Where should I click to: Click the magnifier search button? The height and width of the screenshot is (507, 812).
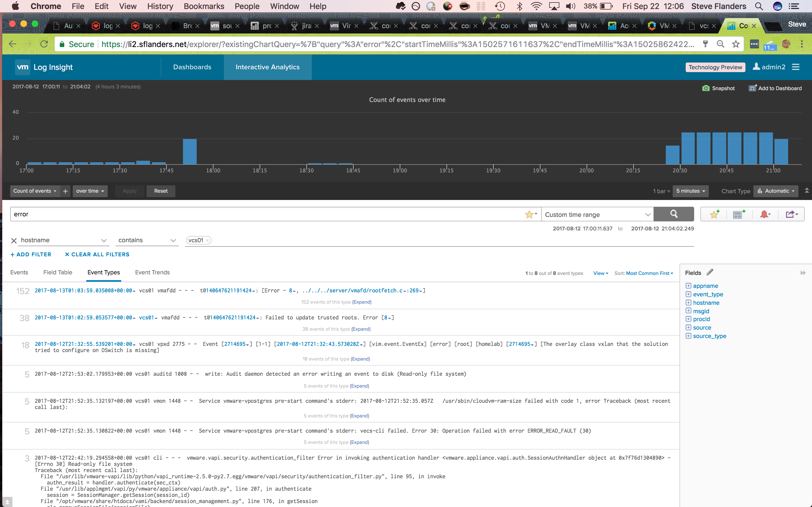[x=673, y=214]
